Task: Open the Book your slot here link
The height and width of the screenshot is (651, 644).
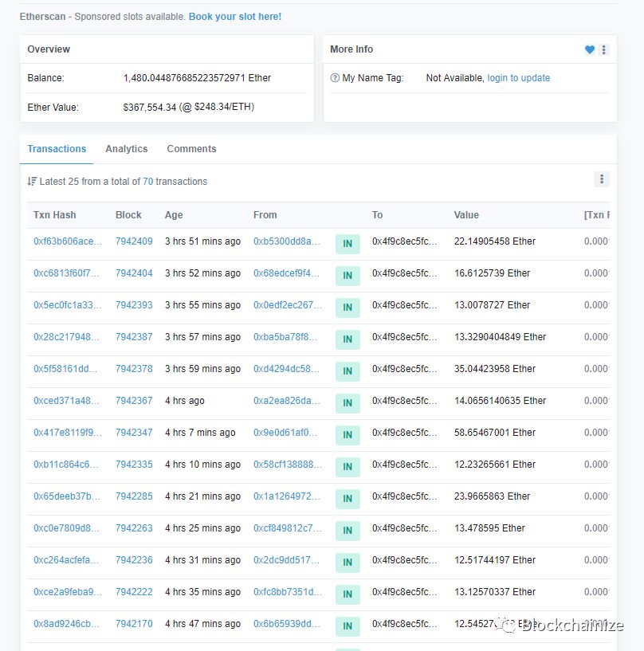Action: click(234, 15)
